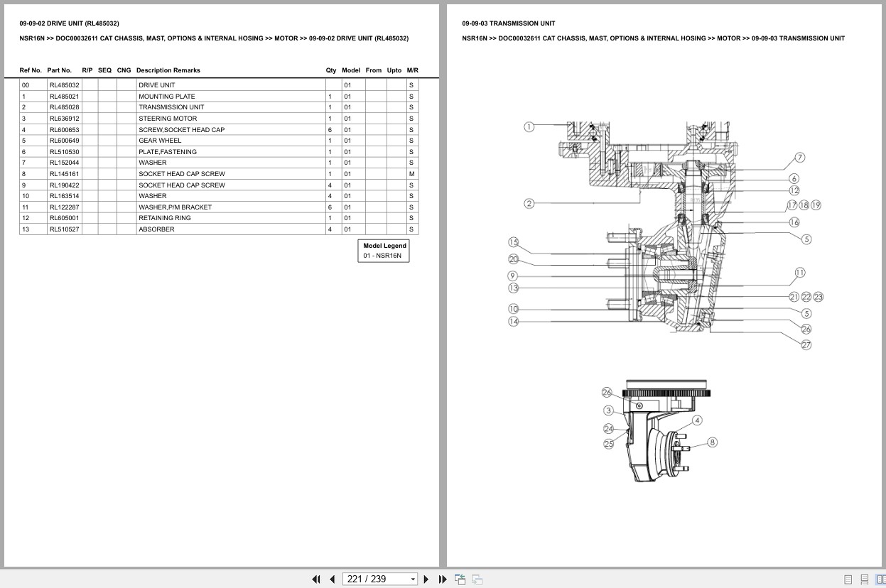Screen dimensions: 886x588
Task: Click callout 20 in transmission diagram
Action: coord(513,260)
